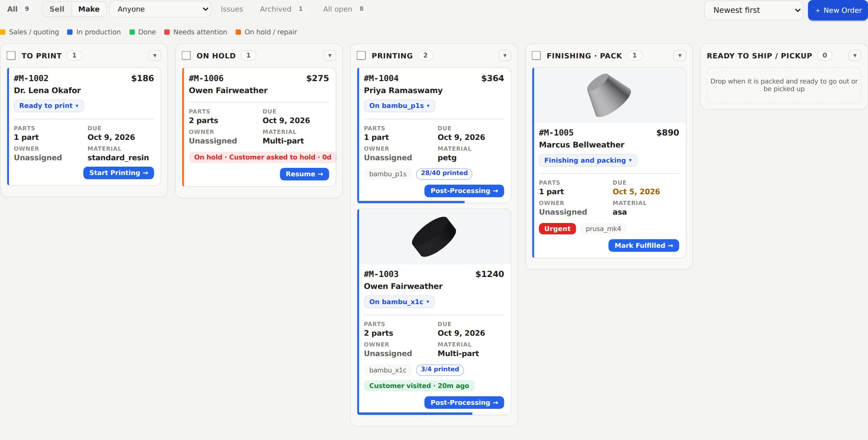Viewport: 868px width, 440px height.
Task: Change the On bambu_x1c status chip
Action: tap(399, 302)
